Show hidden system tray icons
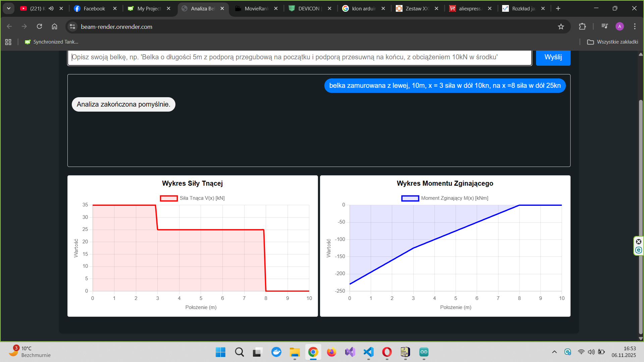 click(554, 352)
